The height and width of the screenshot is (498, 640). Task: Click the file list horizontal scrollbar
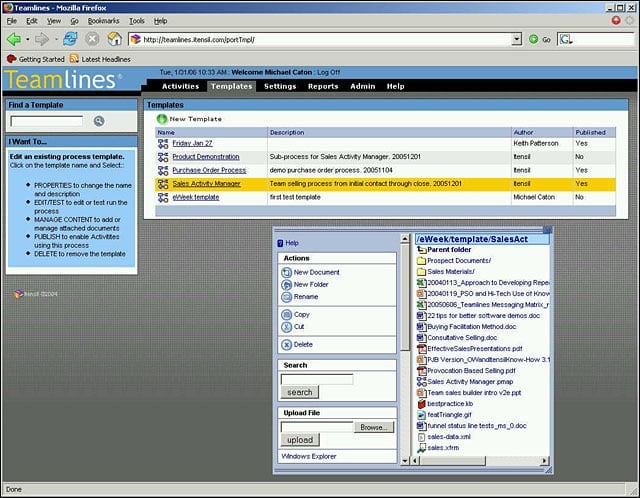(453, 461)
